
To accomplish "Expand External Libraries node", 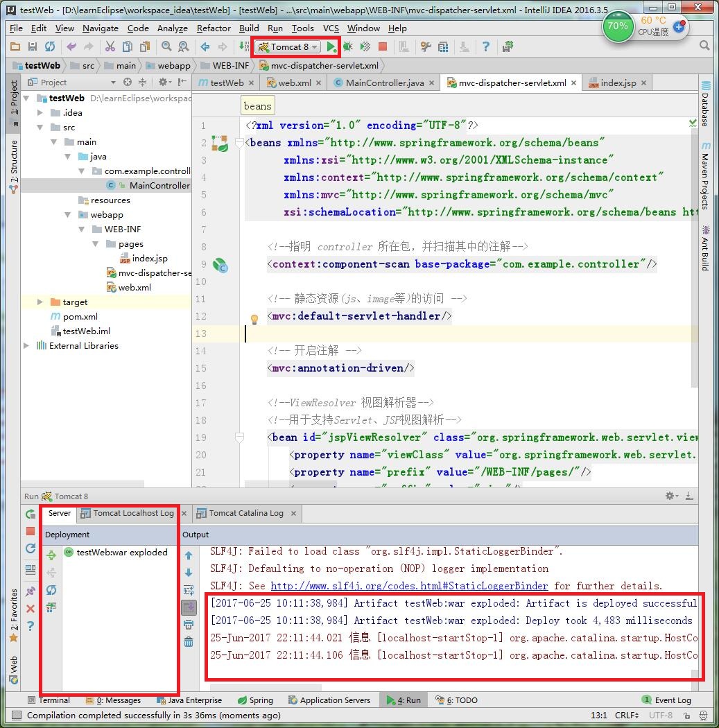I will point(26,345).
